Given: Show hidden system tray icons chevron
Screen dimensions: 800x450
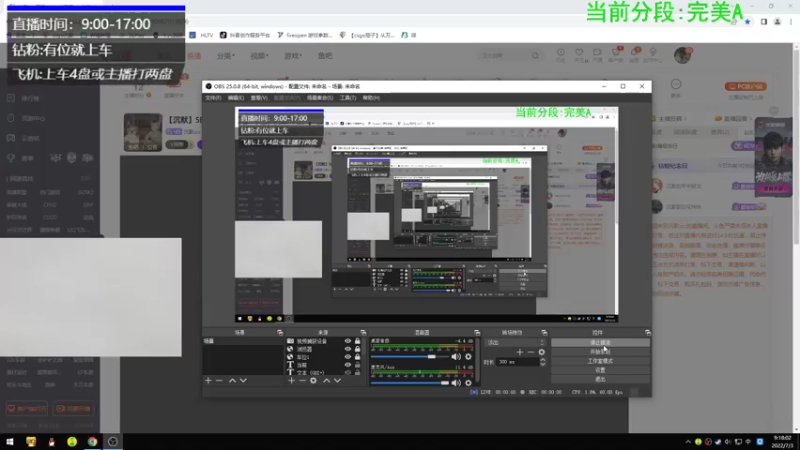Looking at the screenshot, I should 688,442.
